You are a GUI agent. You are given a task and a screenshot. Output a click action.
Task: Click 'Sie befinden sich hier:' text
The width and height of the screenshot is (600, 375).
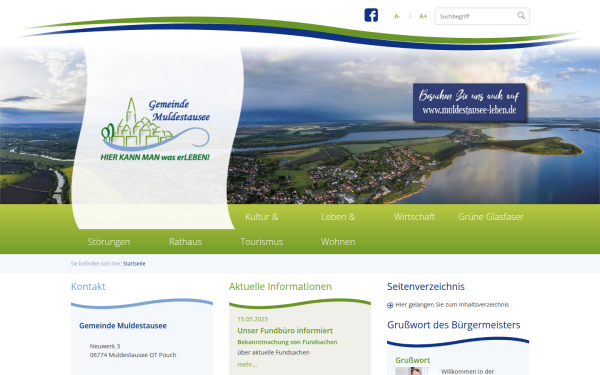[x=96, y=264]
